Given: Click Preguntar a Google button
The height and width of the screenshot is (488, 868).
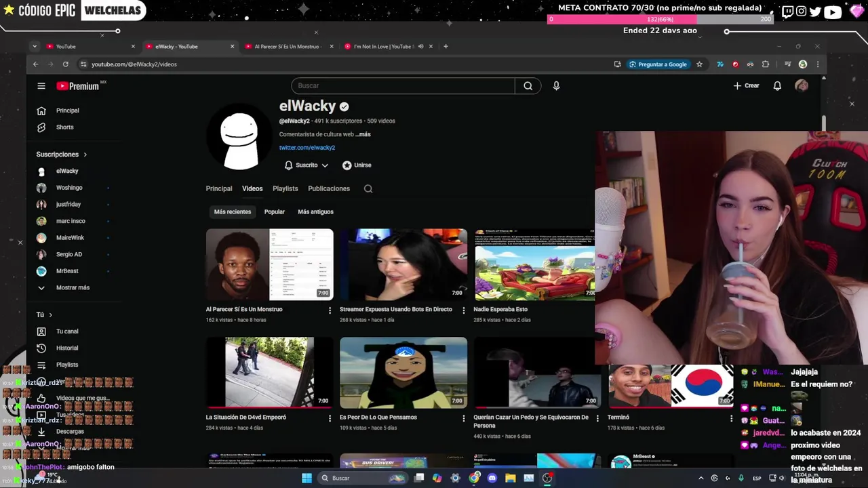Looking at the screenshot, I should (x=658, y=64).
